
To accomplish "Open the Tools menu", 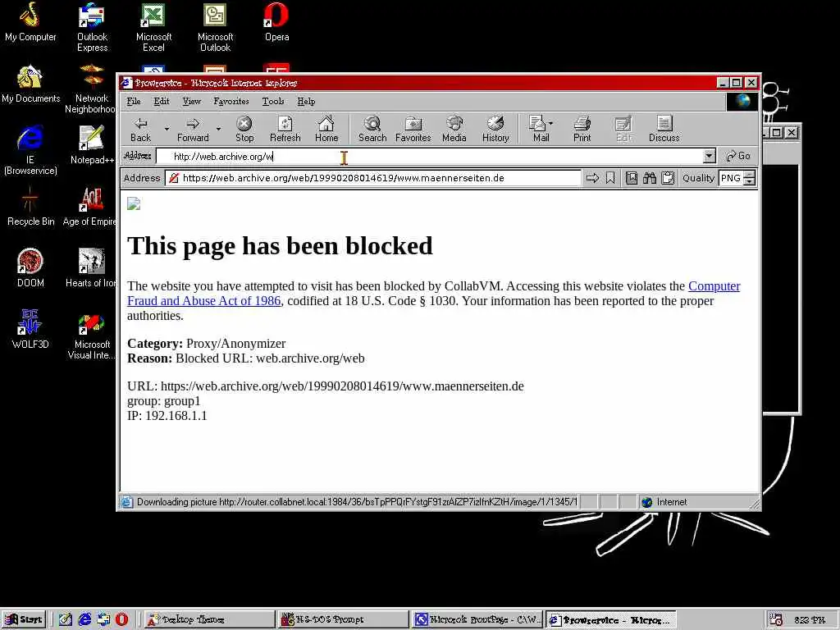I will coord(272,101).
